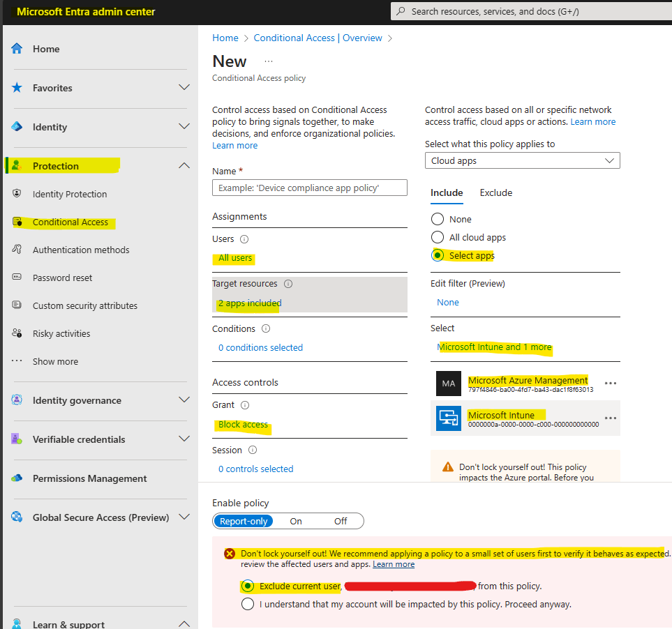Select the Proceed anyway radio option

[x=247, y=604]
